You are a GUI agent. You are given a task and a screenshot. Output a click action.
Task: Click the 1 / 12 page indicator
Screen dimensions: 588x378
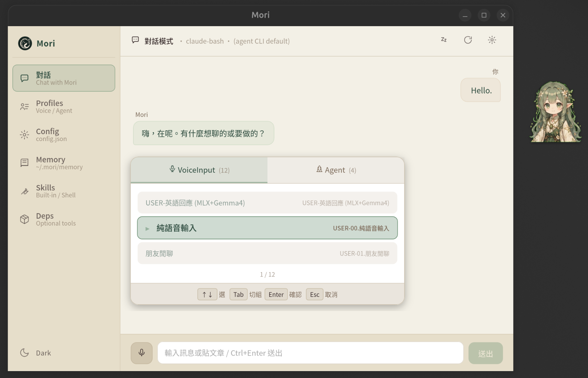tap(267, 275)
